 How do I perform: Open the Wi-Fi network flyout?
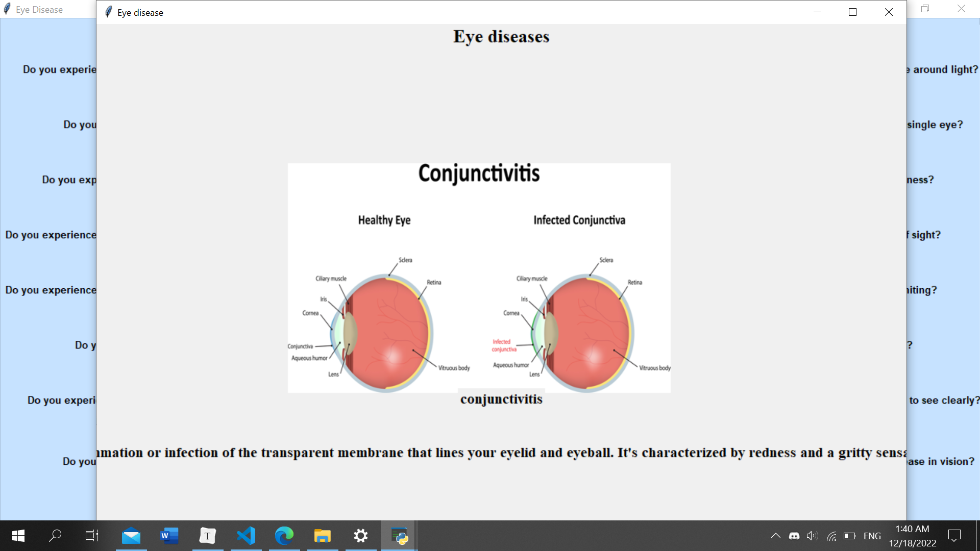831,536
